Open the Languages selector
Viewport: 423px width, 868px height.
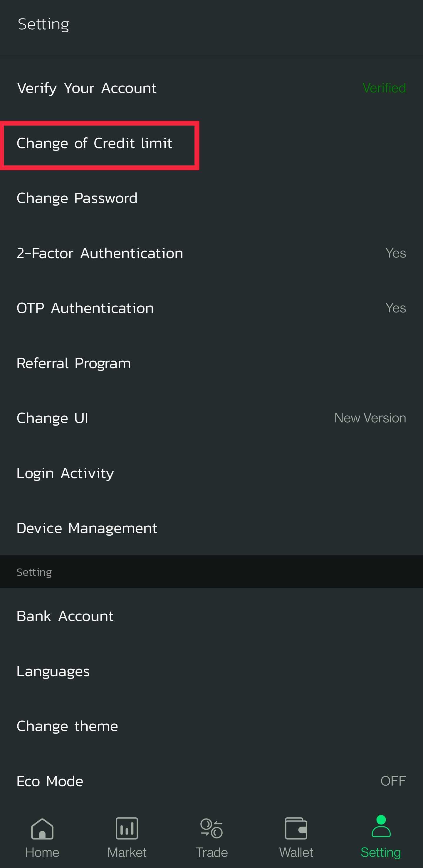211,671
